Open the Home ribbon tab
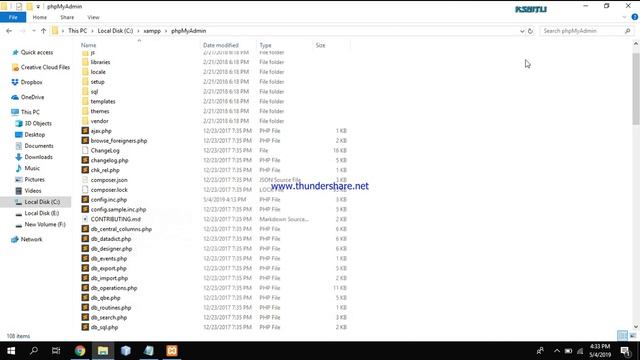Screen dimensions: 640x360 (x=40, y=17)
